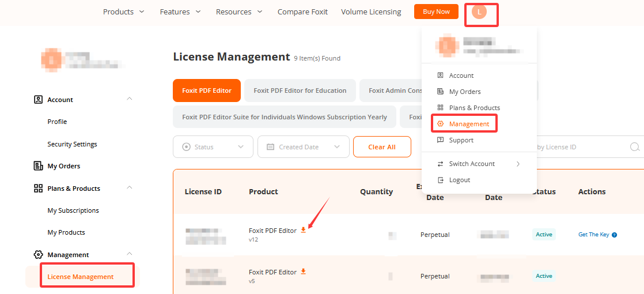Open Compare Foxit in top navigation
The image size is (644, 294).
[302, 12]
